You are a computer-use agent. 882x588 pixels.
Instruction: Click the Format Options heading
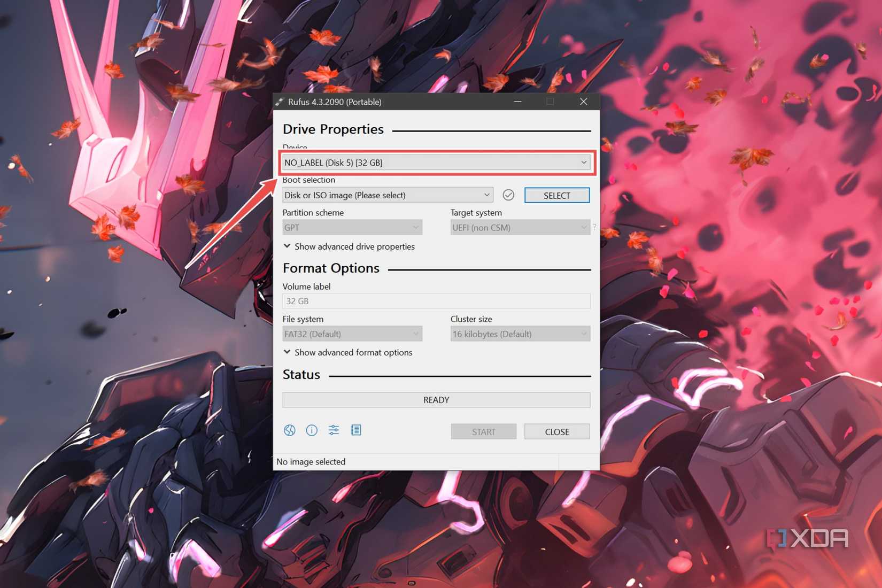pyautogui.click(x=331, y=268)
